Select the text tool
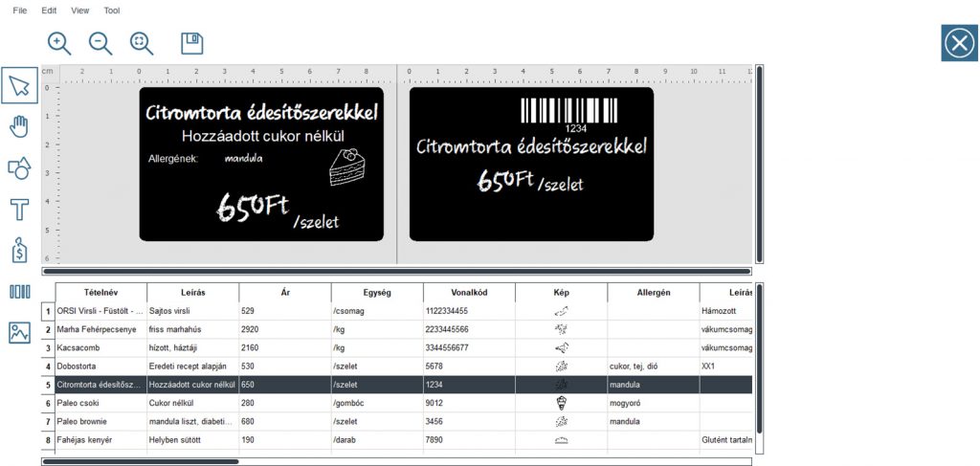Image resolution: width=980 pixels, height=466 pixels. point(19,210)
